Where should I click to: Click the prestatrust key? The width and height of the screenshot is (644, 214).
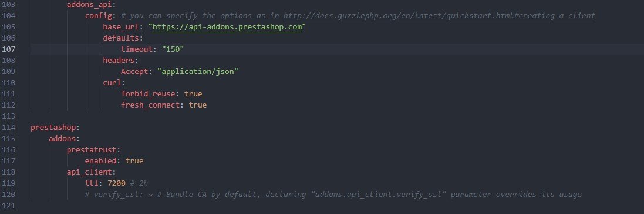(92, 149)
